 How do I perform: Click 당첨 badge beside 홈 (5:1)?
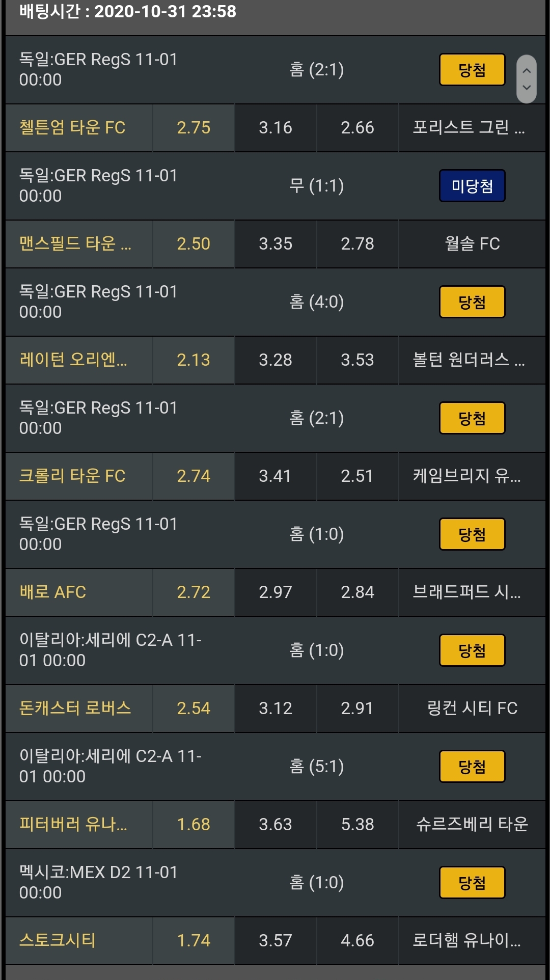click(472, 767)
